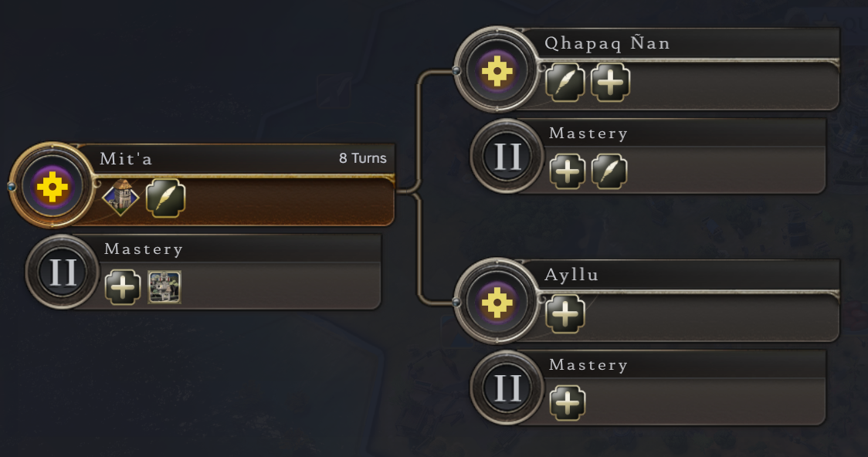Select the Mit'a civic title
Screen dimensions: 868x457
(x=127, y=159)
